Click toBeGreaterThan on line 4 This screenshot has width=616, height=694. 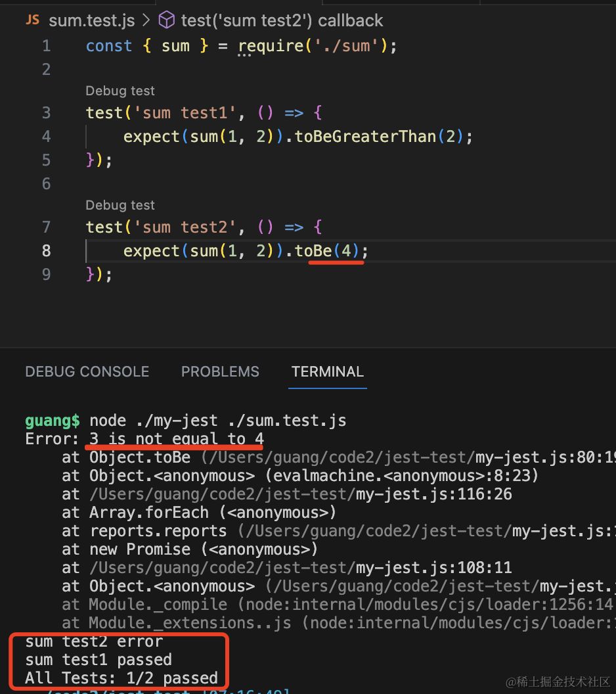365,136
